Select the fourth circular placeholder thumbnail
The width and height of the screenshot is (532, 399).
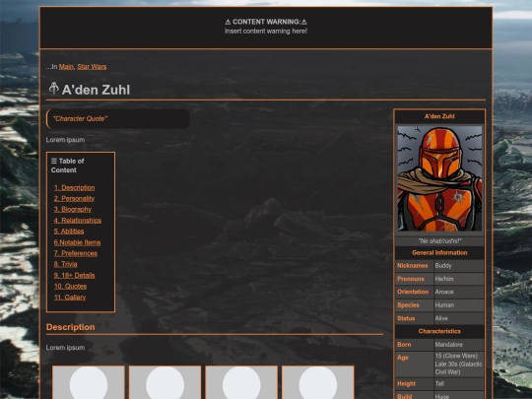(318, 382)
